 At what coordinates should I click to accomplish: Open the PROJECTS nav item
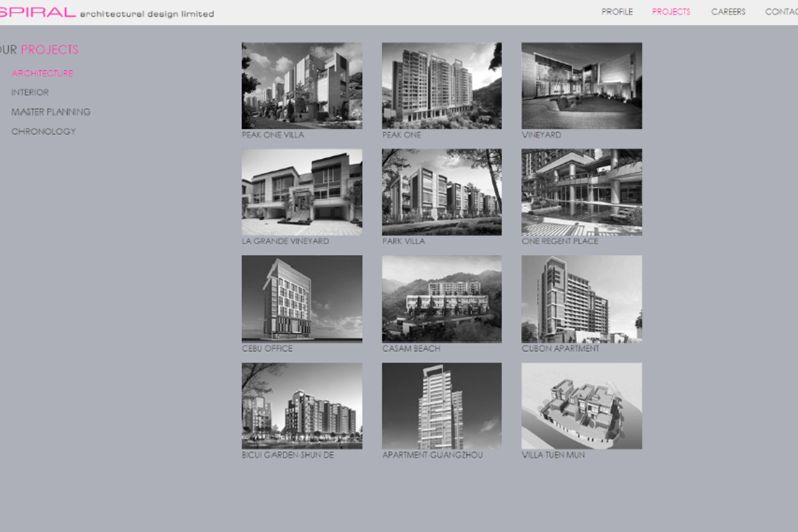(x=671, y=12)
